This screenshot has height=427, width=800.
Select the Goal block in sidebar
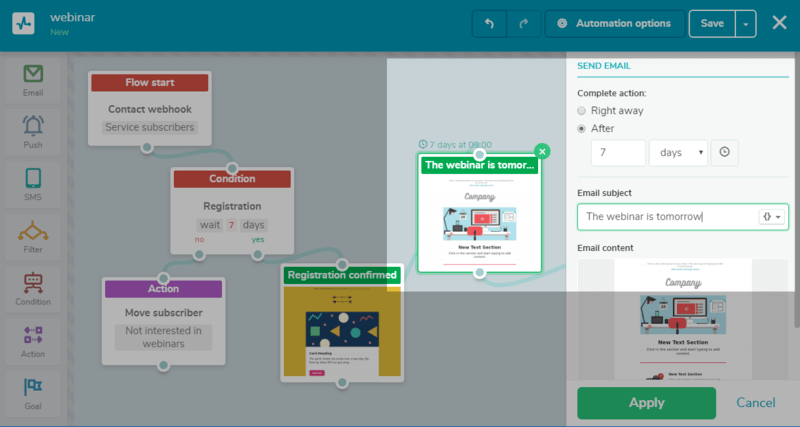click(x=33, y=394)
